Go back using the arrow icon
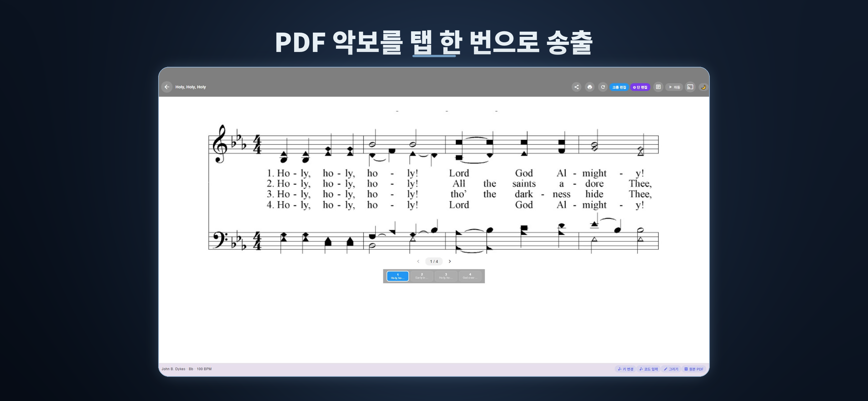Viewport: 868px width, 401px height. (x=167, y=87)
